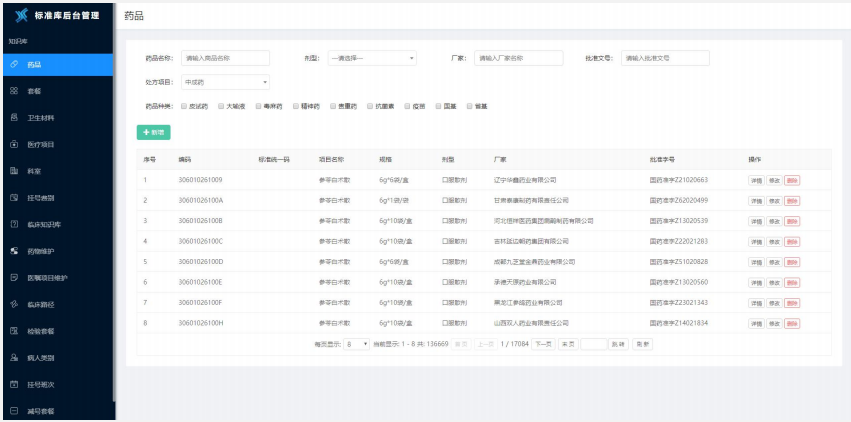The height and width of the screenshot is (422, 851).
Task: Click the manufacturer 承德天原药业有限公司
Action: [525, 282]
